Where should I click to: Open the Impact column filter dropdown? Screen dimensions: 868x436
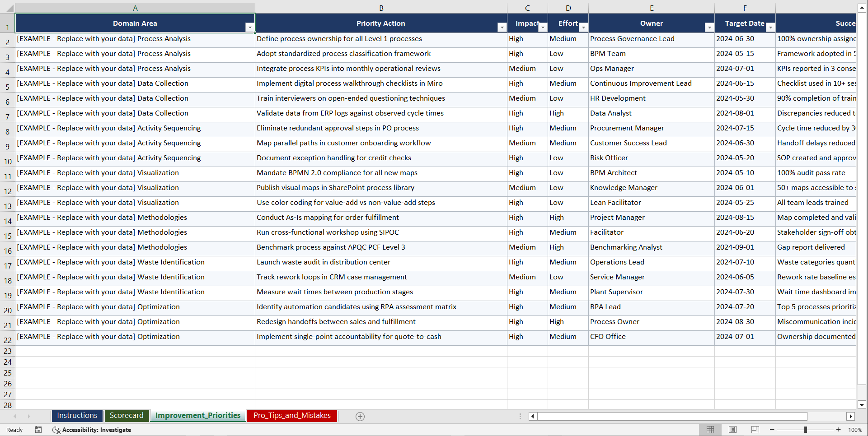tap(542, 27)
